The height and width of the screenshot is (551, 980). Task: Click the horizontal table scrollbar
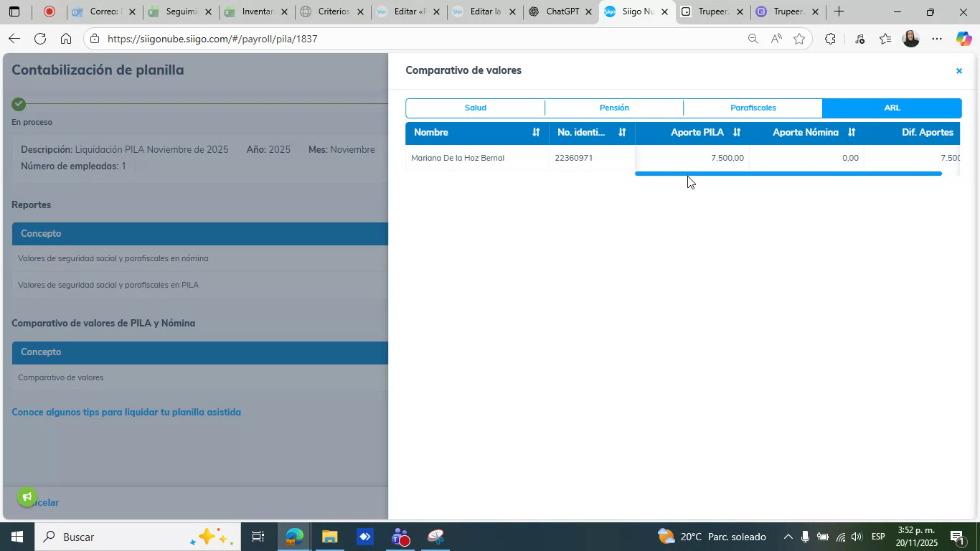point(788,174)
